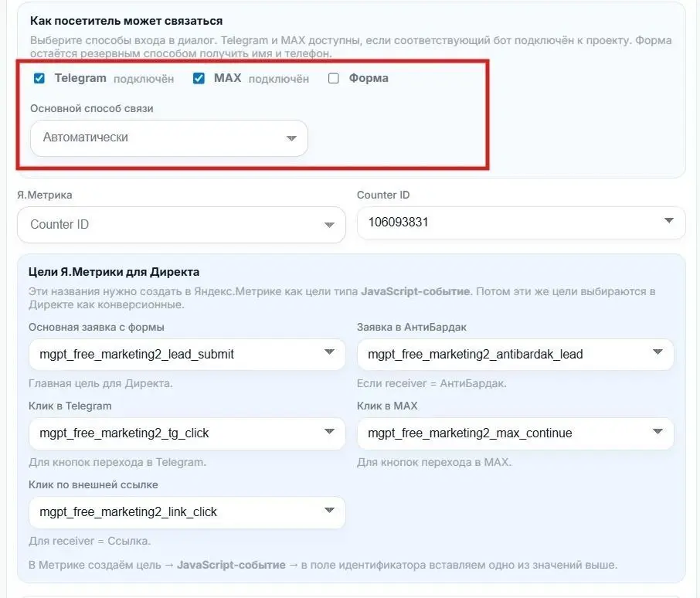This screenshot has width=700, height=598.
Task: Open mgpt_free_marketing2_tg_click dropdown
Action: click(x=187, y=433)
